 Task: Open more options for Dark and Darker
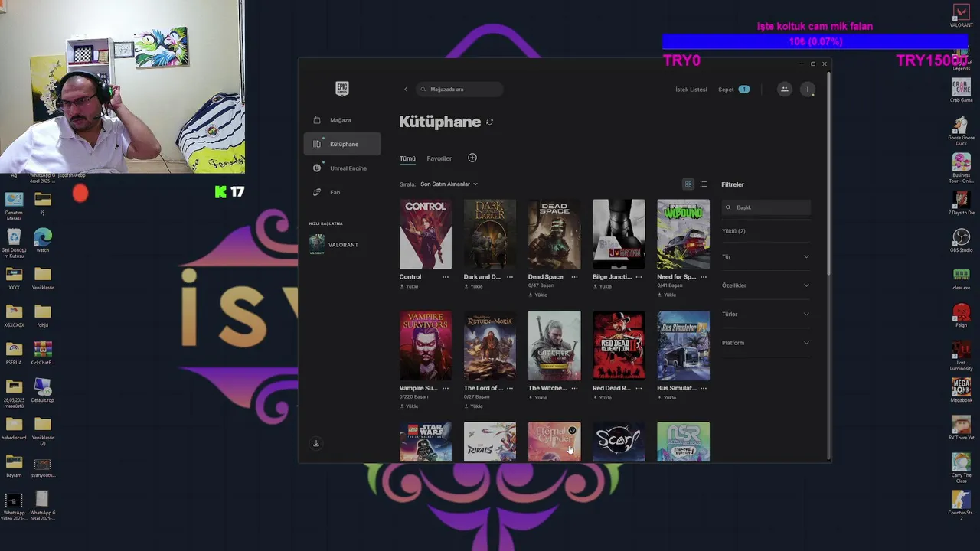[x=510, y=277]
